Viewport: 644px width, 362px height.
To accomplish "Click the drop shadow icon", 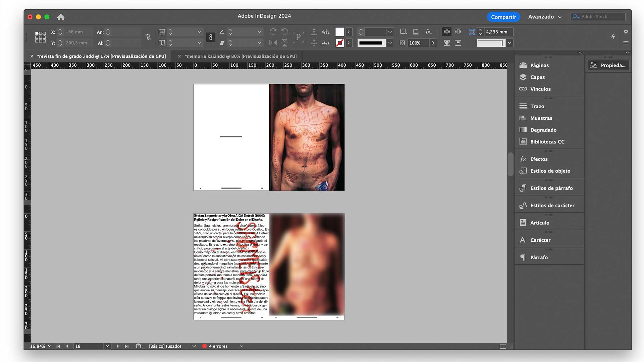I will [x=416, y=32].
